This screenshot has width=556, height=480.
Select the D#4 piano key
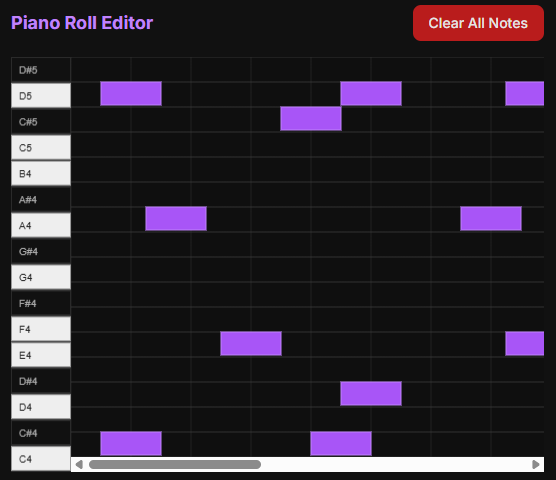(41, 381)
